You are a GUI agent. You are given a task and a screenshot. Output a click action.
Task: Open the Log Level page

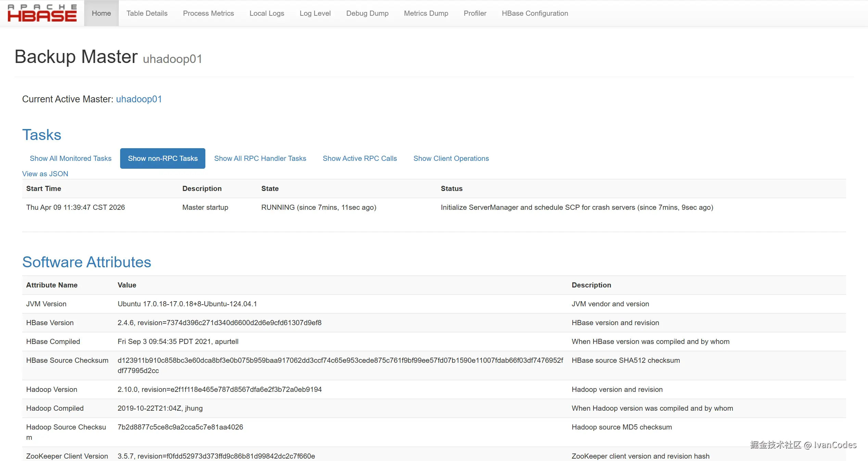tap(315, 13)
